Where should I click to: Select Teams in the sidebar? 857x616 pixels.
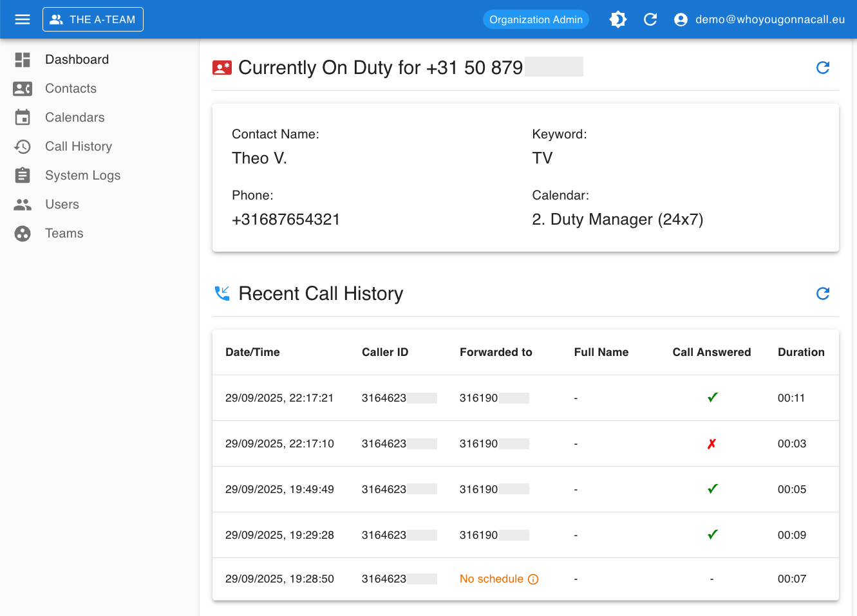64,233
